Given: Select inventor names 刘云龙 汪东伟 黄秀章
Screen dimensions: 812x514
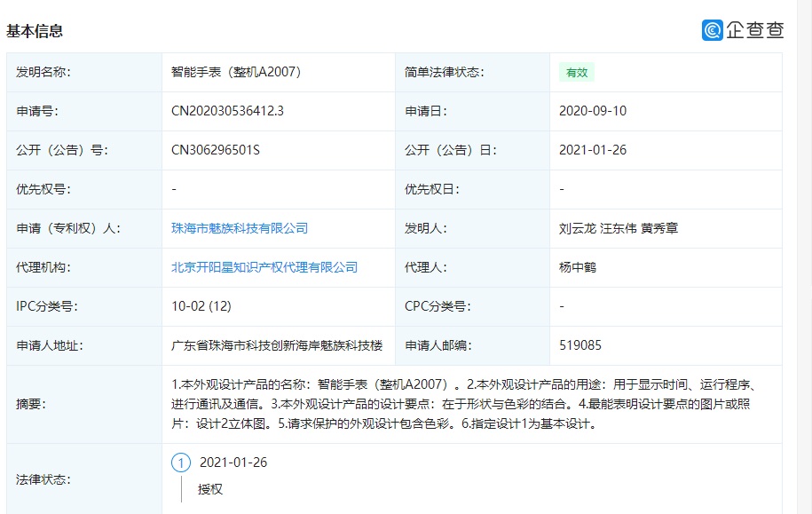Looking at the screenshot, I should [x=619, y=228].
